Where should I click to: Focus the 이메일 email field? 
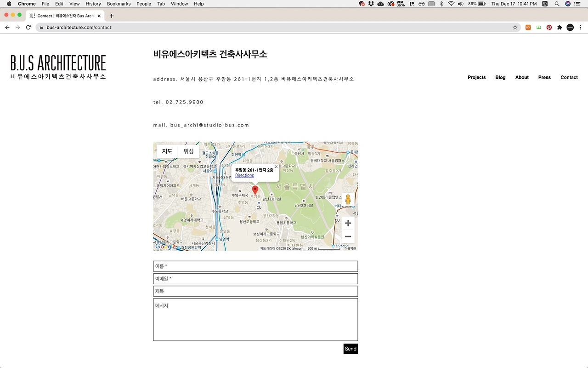(x=255, y=279)
